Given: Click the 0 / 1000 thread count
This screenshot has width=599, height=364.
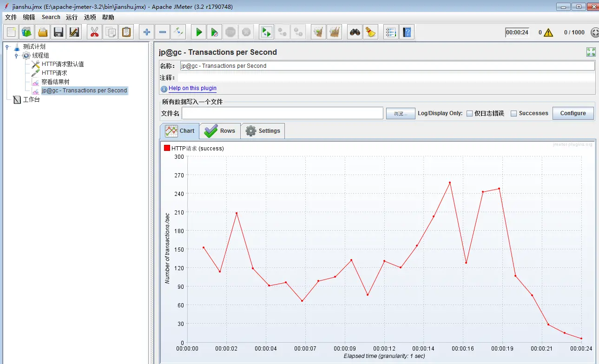Looking at the screenshot, I should pyautogui.click(x=574, y=32).
